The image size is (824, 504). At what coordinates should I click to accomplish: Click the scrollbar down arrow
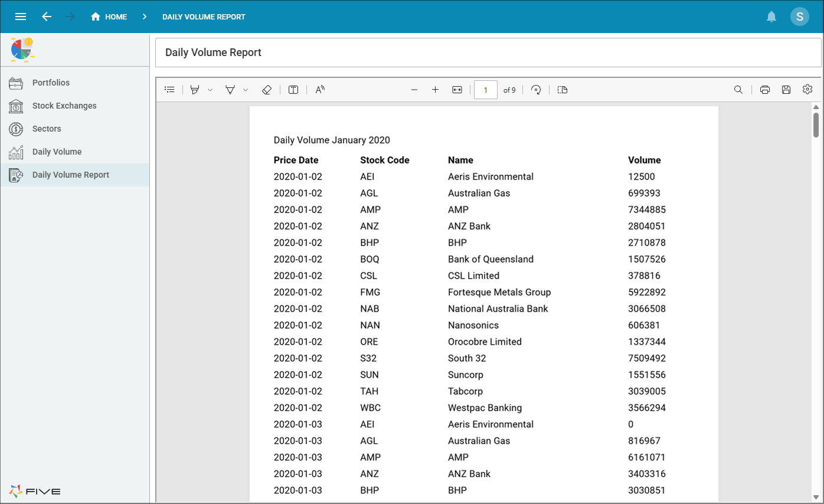[x=816, y=497]
